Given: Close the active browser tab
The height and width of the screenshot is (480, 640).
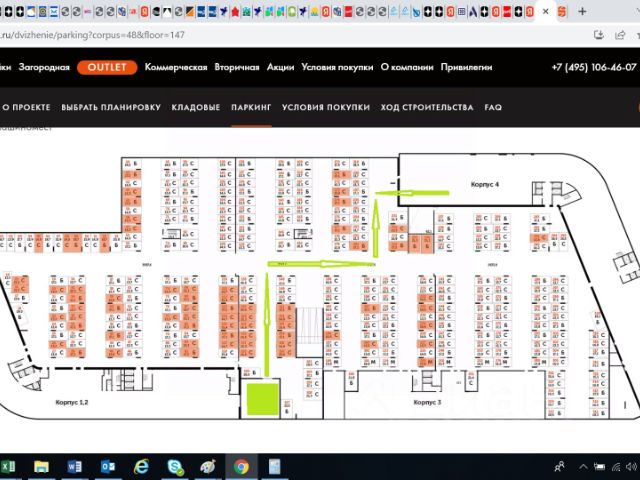Looking at the screenshot, I should click(545, 12).
